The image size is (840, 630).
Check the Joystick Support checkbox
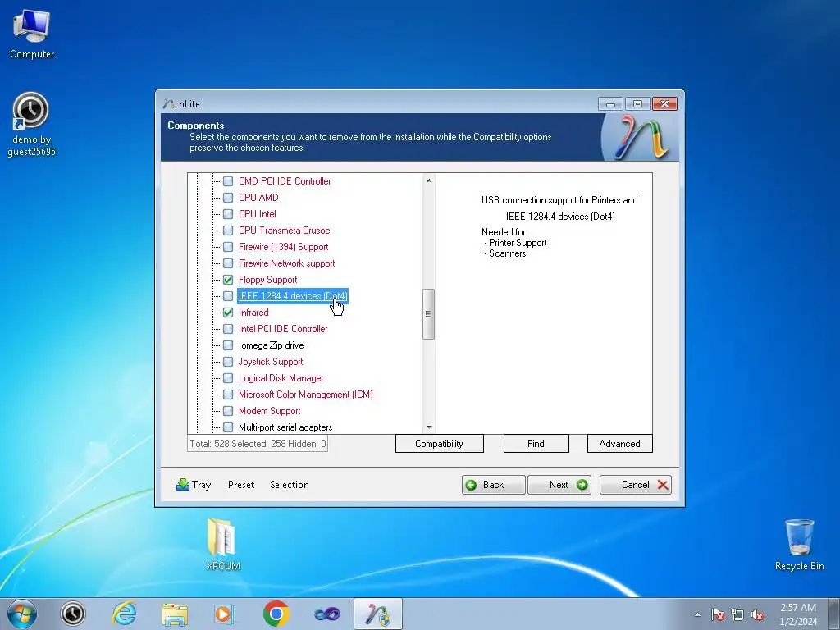(228, 362)
